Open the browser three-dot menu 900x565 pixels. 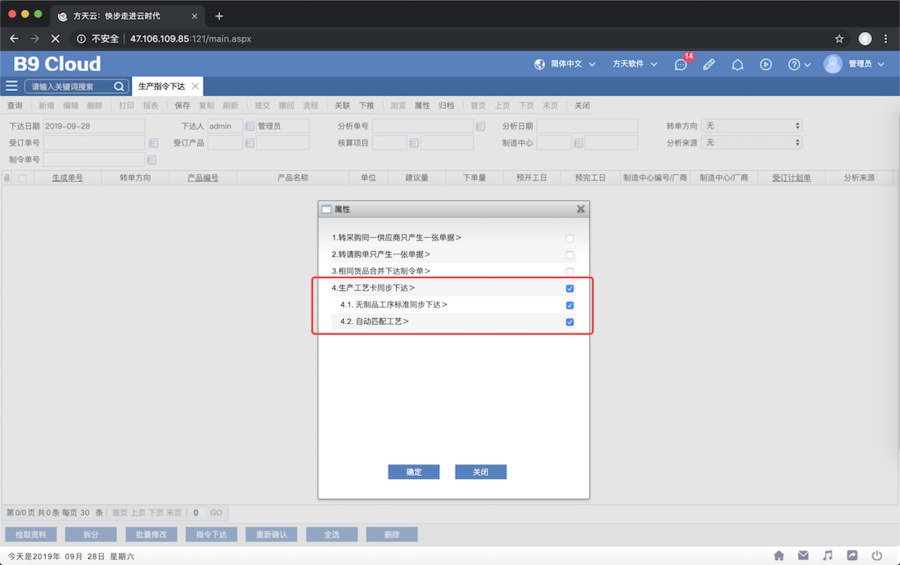click(x=886, y=38)
